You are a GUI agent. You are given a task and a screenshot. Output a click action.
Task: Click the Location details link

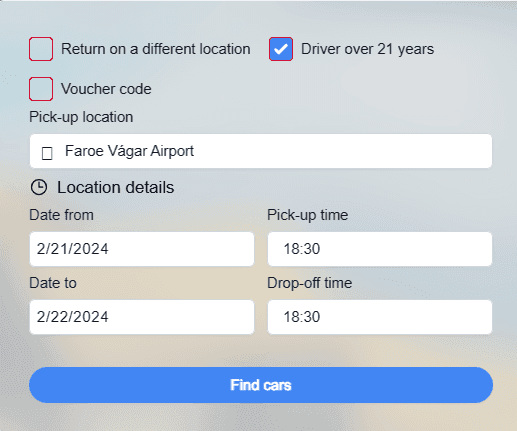[x=116, y=187]
